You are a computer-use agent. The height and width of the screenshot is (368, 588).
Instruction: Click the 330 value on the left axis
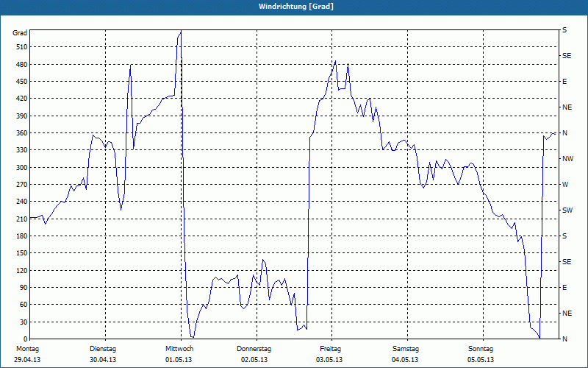22,150
